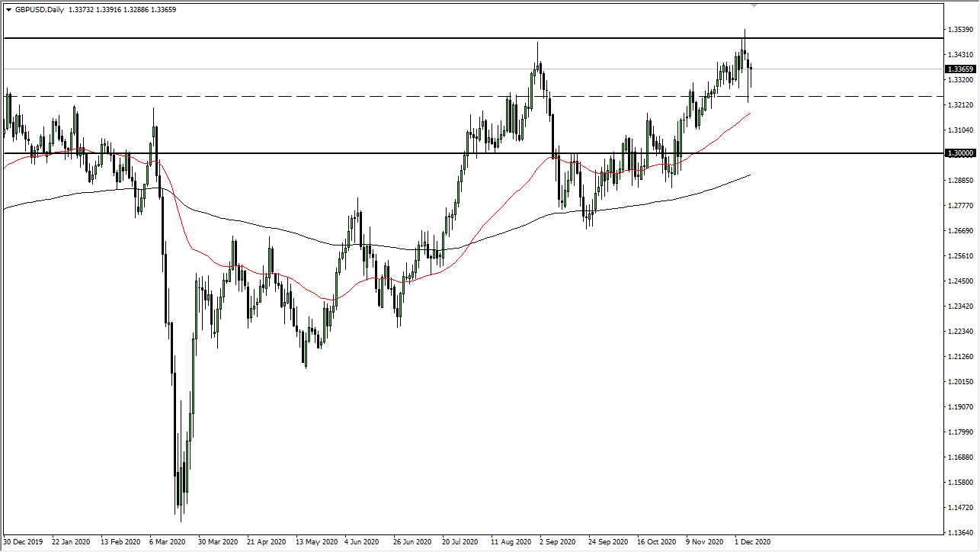Click the dashed horizontal line
980x552 pixels.
[381, 97]
